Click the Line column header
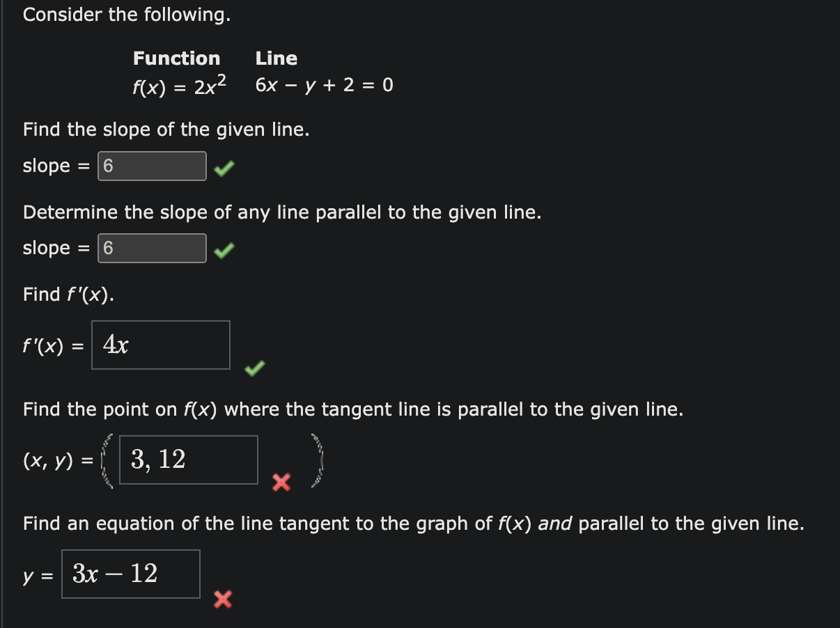 tap(276, 58)
